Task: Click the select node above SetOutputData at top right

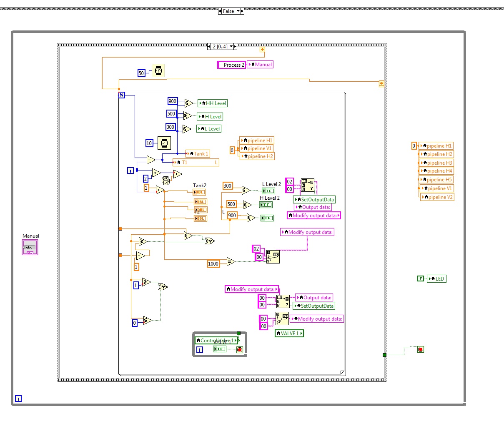Action: tap(308, 186)
